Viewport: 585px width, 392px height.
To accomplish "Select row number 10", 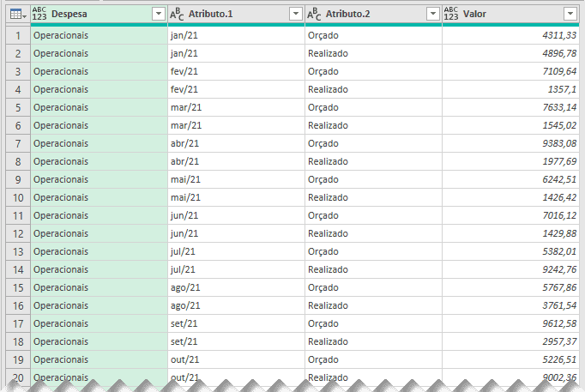I will [15, 197].
